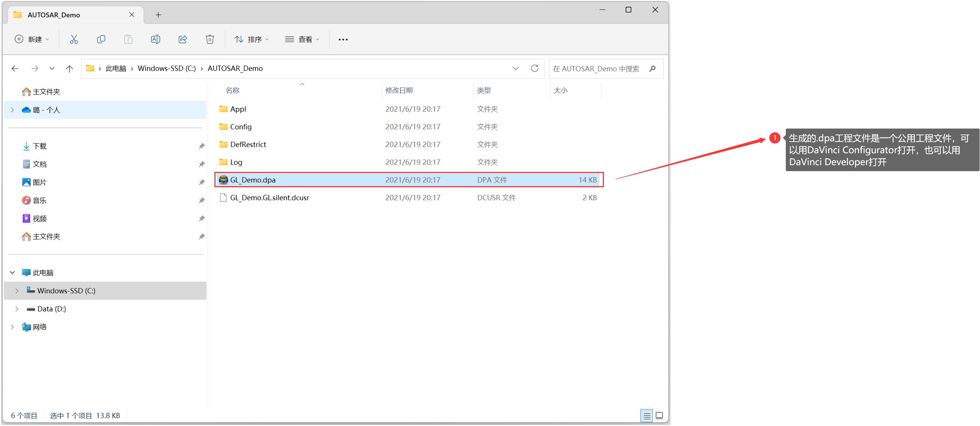Open the 排序 sort dropdown
This screenshot has height=426, width=980.
tap(251, 39)
